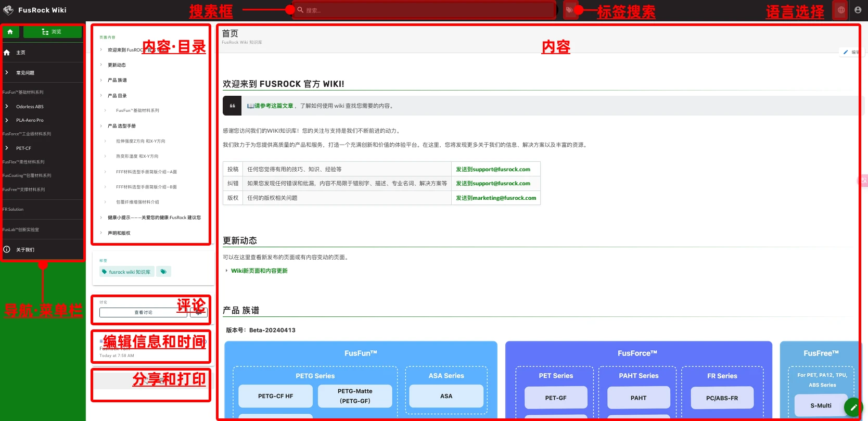Go to 主页 in the navigation menu
This screenshot has height=421, width=868.
pos(21,53)
